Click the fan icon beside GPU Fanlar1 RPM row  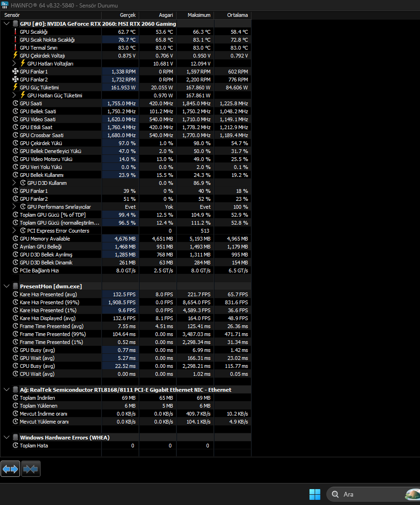(x=15, y=72)
